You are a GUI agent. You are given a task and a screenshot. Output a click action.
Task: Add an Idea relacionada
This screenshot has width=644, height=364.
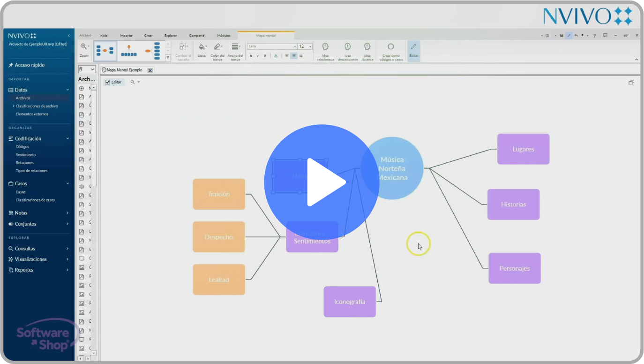325,51
